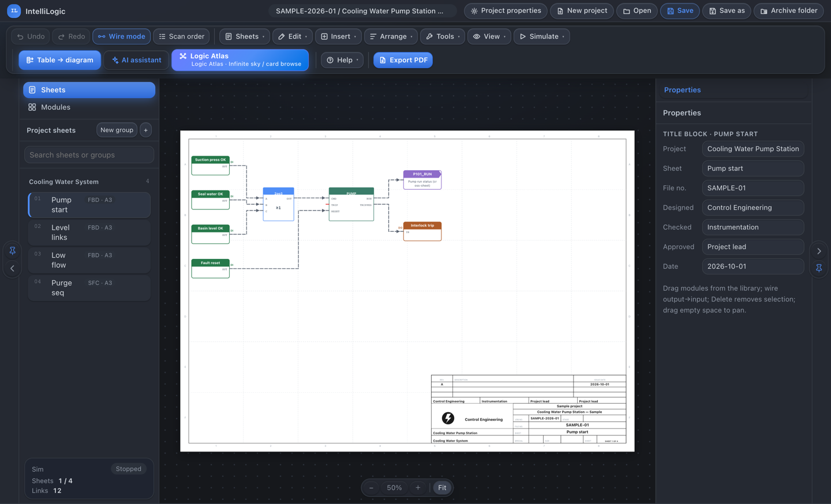Image resolution: width=831 pixels, height=504 pixels.
Task: Open the Sheets dropdown menu
Action: tap(245, 36)
